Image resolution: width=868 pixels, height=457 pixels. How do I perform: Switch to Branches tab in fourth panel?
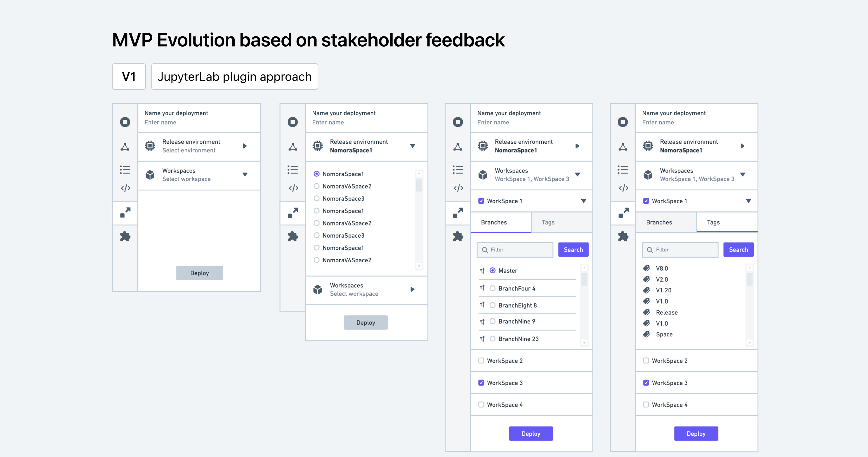pos(659,223)
